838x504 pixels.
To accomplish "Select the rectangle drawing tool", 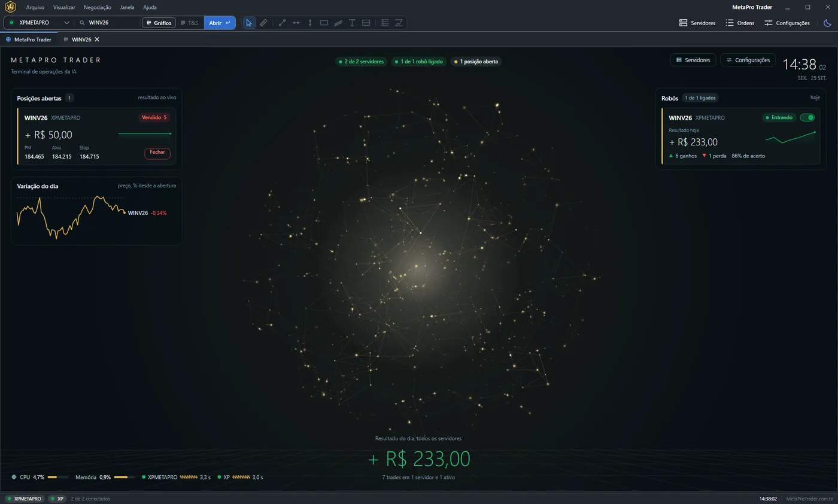I will click(324, 23).
